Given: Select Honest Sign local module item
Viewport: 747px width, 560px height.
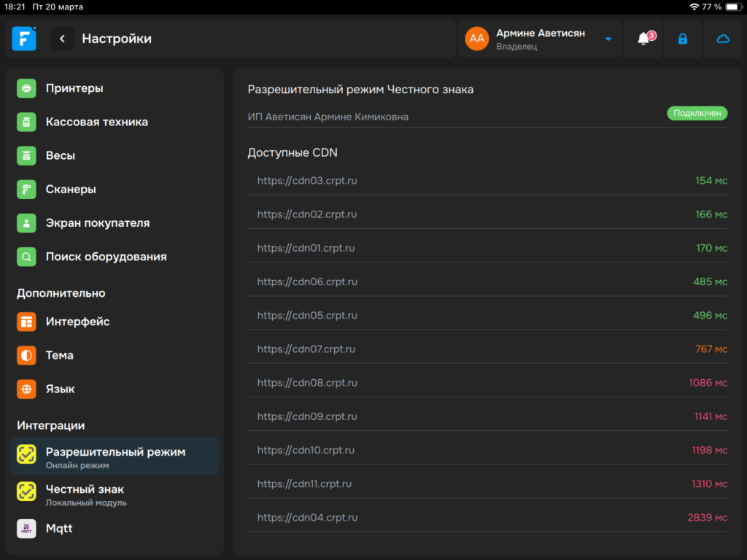Looking at the screenshot, I should tap(85, 494).
